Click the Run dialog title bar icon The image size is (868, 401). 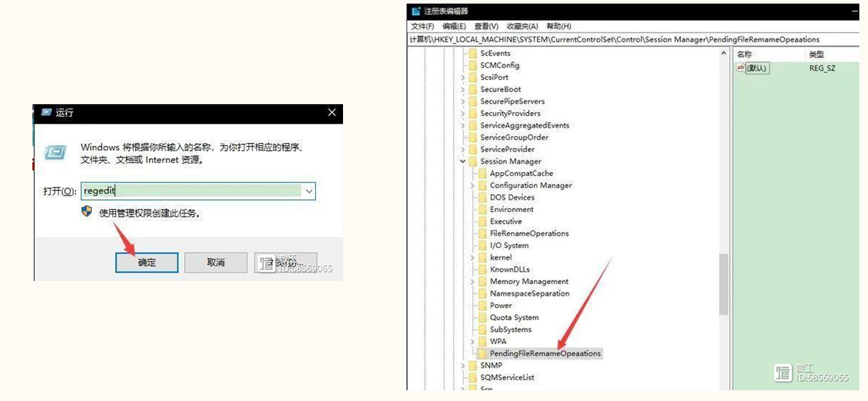46,113
